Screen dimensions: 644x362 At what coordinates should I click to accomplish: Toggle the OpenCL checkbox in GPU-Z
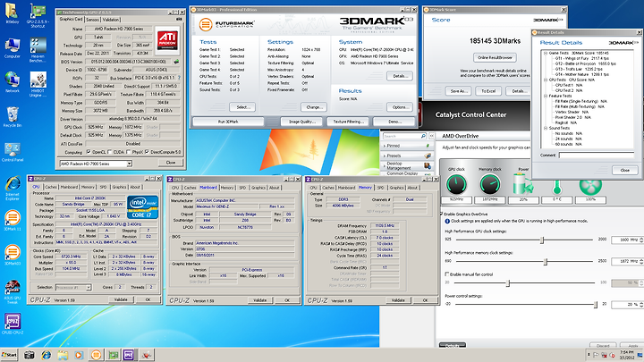tap(89, 152)
